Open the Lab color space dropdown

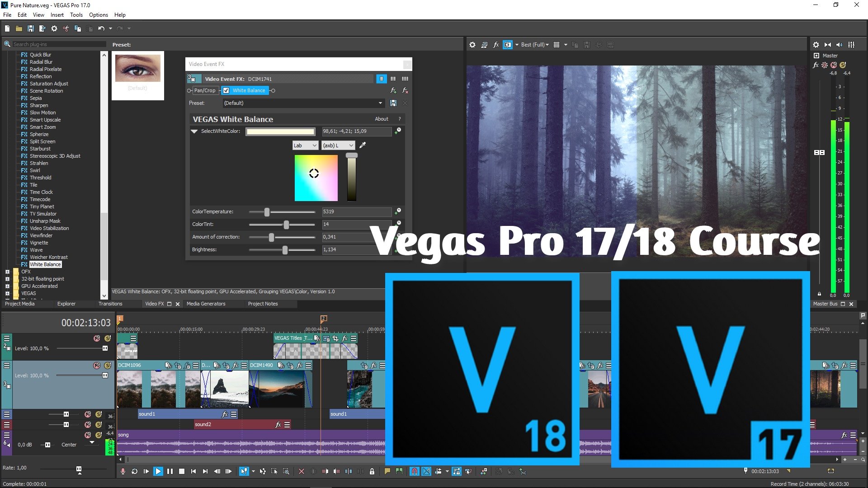tap(305, 145)
